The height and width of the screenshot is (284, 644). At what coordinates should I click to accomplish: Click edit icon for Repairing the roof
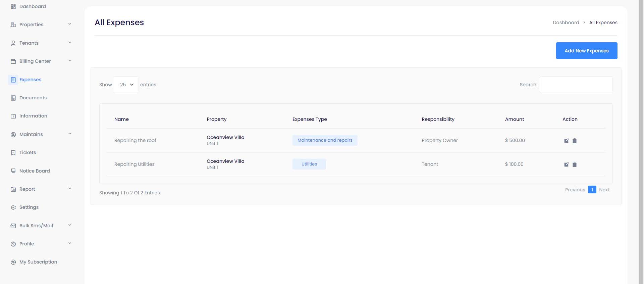click(x=566, y=141)
